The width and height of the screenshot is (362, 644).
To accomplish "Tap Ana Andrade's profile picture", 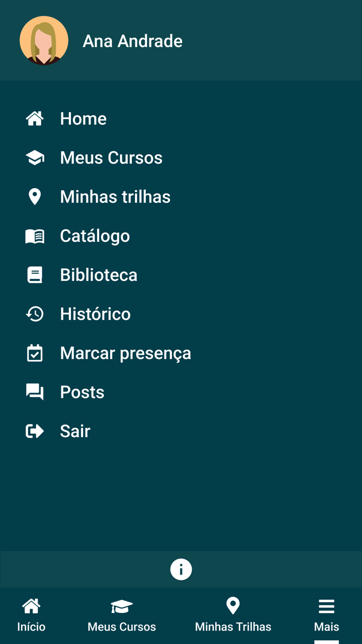I will (44, 40).
